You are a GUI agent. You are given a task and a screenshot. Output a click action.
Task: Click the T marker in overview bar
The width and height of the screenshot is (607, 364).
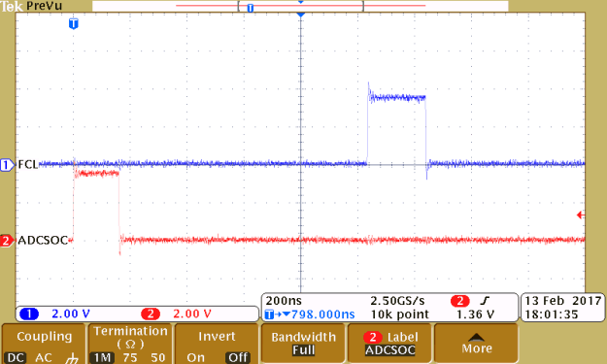(251, 8)
